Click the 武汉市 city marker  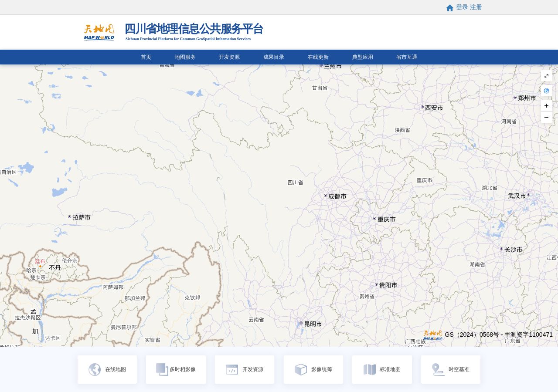click(x=528, y=195)
